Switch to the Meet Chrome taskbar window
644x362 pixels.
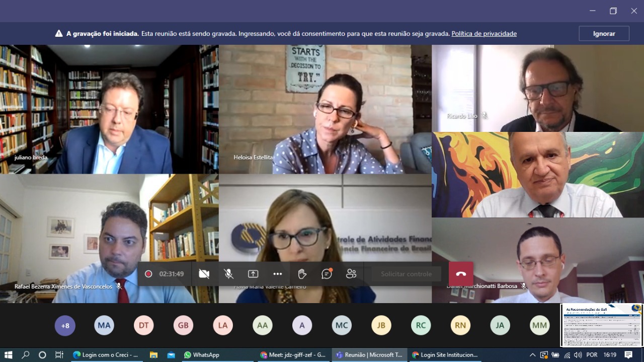coord(293,355)
